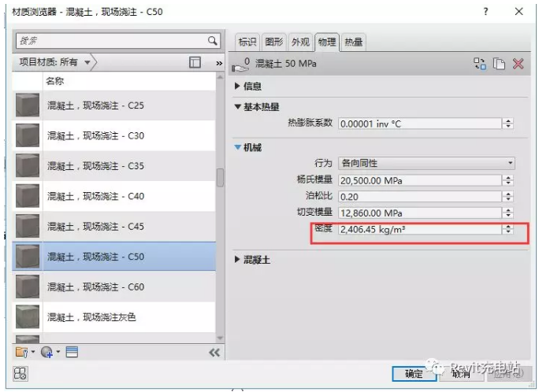Delete the physical asset with red X

click(518, 64)
